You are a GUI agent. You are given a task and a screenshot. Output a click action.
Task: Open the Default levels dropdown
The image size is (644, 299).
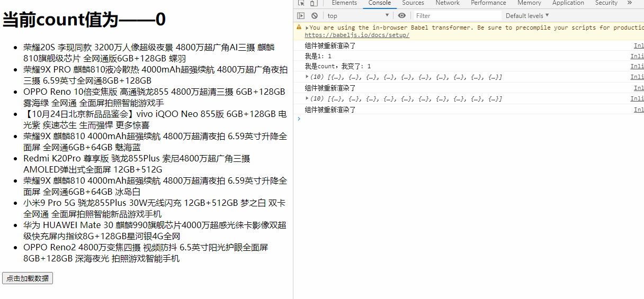coord(527,16)
